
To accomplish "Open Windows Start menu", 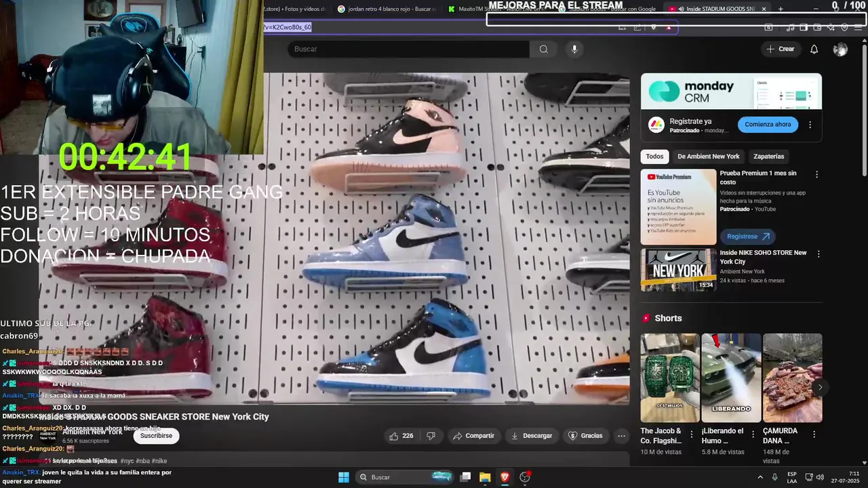I will click(343, 477).
